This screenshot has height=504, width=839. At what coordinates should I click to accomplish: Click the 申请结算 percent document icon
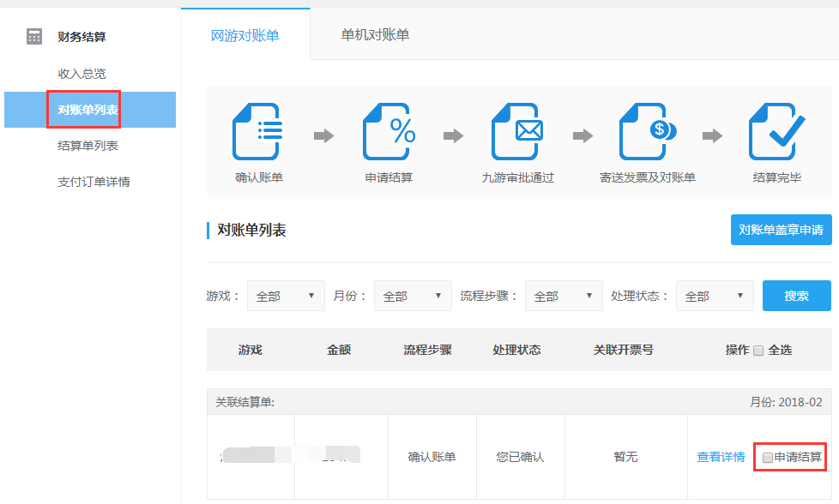pyautogui.click(x=387, y=132)
